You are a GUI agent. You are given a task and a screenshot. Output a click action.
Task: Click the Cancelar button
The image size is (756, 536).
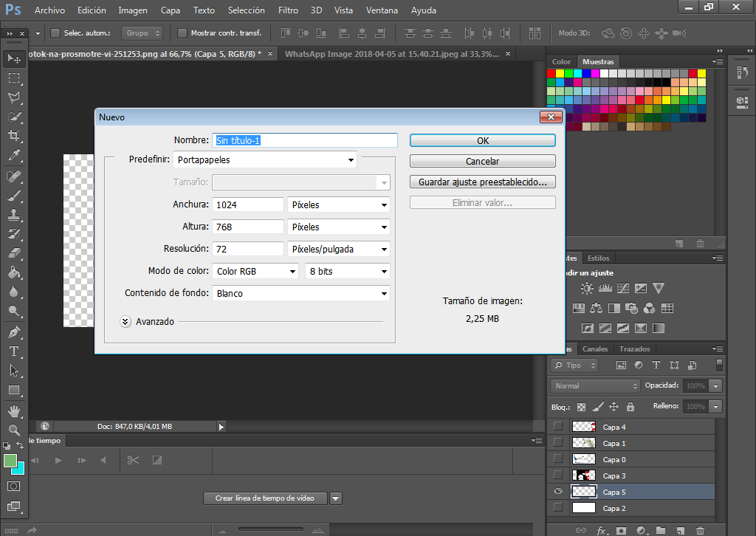pyautogui.click(x=483, y=161)
